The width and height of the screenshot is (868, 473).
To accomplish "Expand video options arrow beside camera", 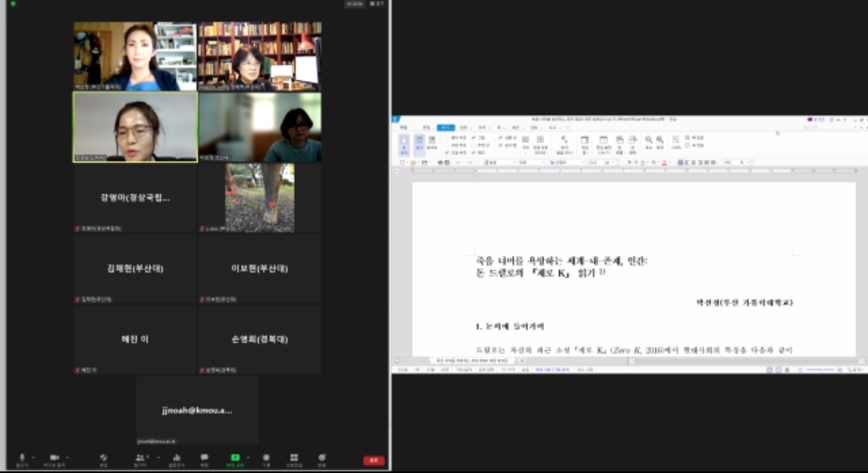I will pos(67,457).
